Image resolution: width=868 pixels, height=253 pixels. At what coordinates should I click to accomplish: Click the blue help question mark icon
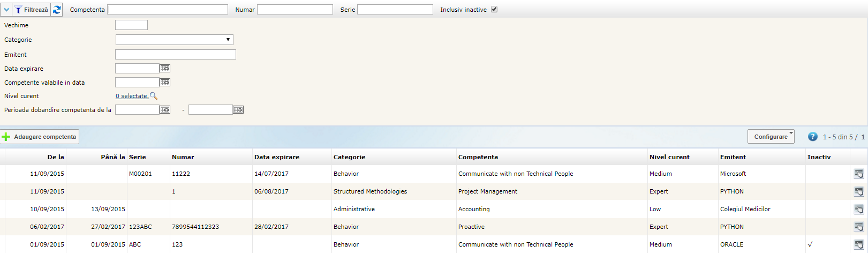point(812,137)
